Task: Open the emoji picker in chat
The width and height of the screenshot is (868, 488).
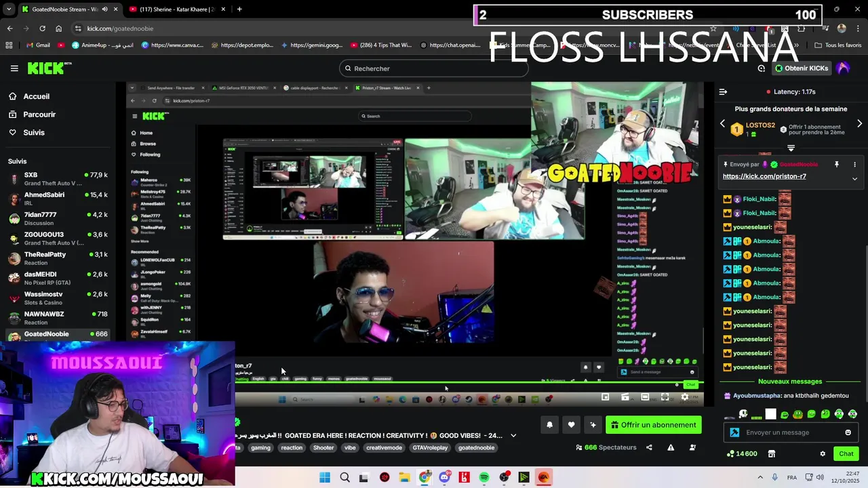Action: pyautogui.click(x=848, y=432)
